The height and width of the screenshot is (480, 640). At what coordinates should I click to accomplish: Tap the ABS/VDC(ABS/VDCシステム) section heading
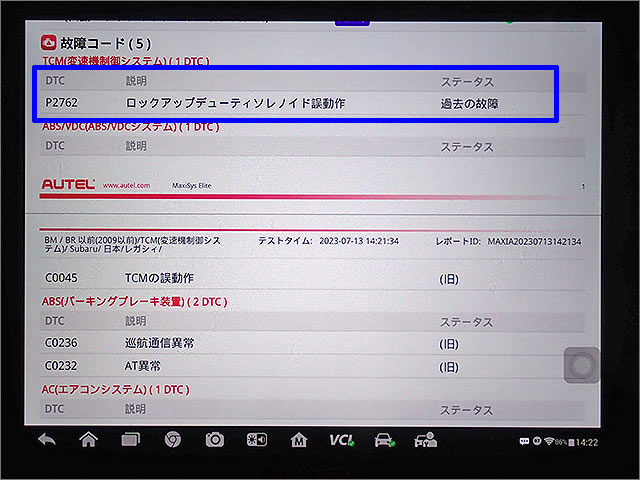point(131,127)
